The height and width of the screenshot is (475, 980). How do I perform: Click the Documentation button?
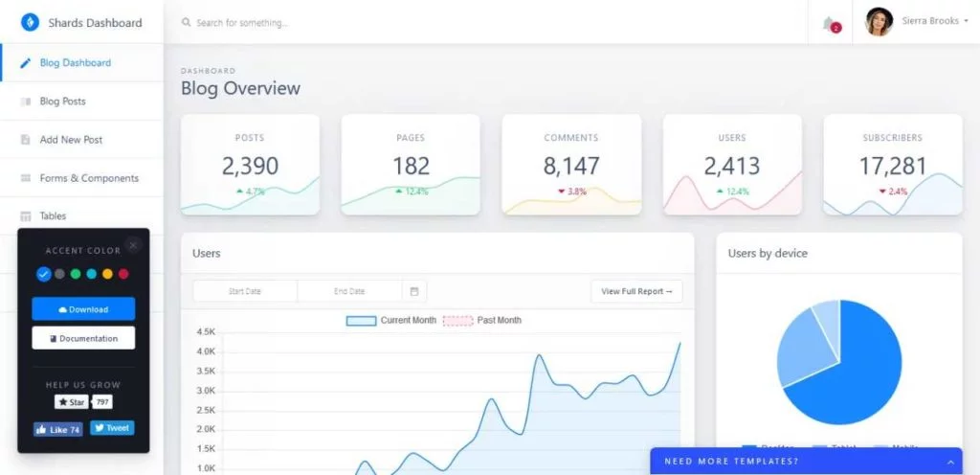click(x=83, y=338)
